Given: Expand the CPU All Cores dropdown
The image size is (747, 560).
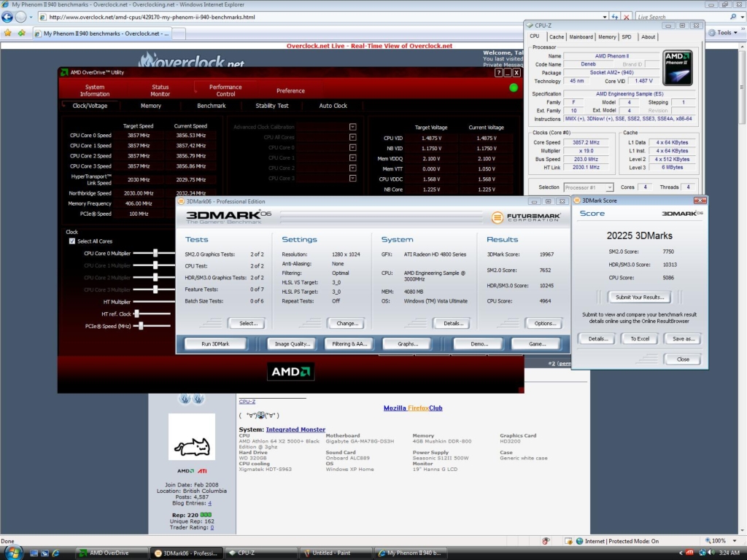Looking at the screenshot, I should coord(352,137).
